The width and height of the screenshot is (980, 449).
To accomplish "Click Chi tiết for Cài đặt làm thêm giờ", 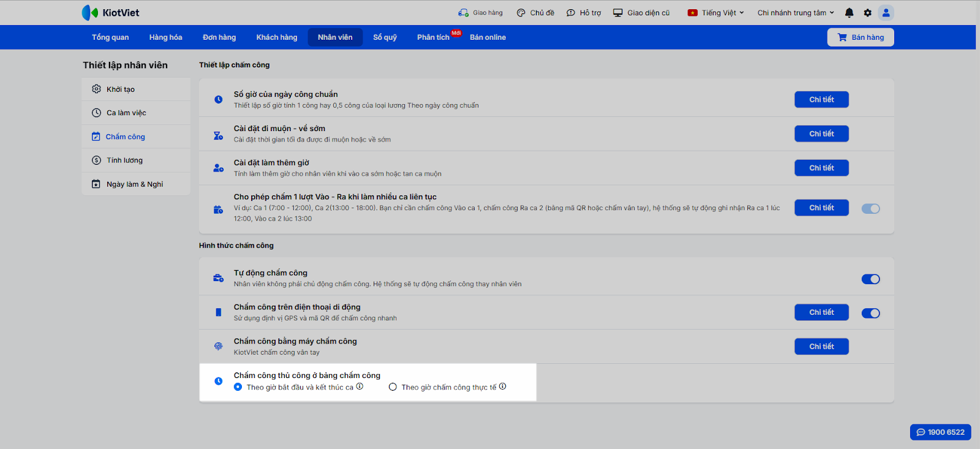I will [821, 168].
